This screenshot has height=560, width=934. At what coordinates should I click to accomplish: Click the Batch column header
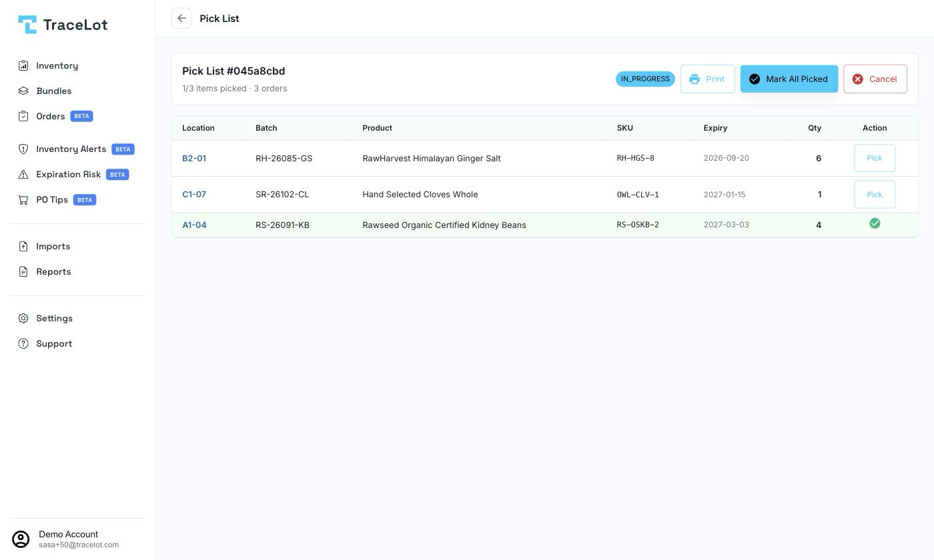(266, 128)
